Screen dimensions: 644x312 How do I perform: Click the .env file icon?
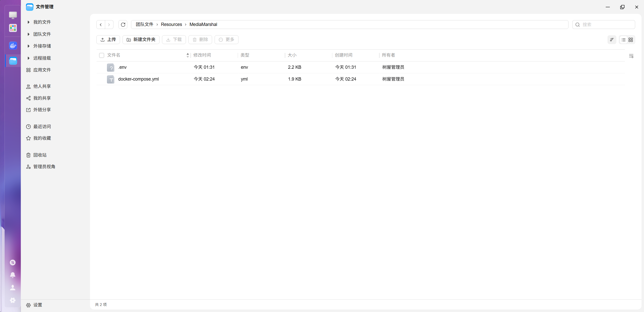(111, 67)
